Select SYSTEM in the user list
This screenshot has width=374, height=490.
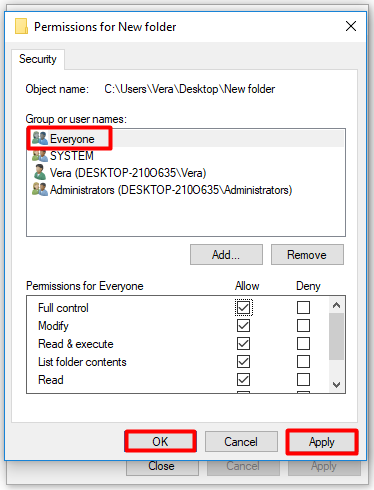point(186,156)
